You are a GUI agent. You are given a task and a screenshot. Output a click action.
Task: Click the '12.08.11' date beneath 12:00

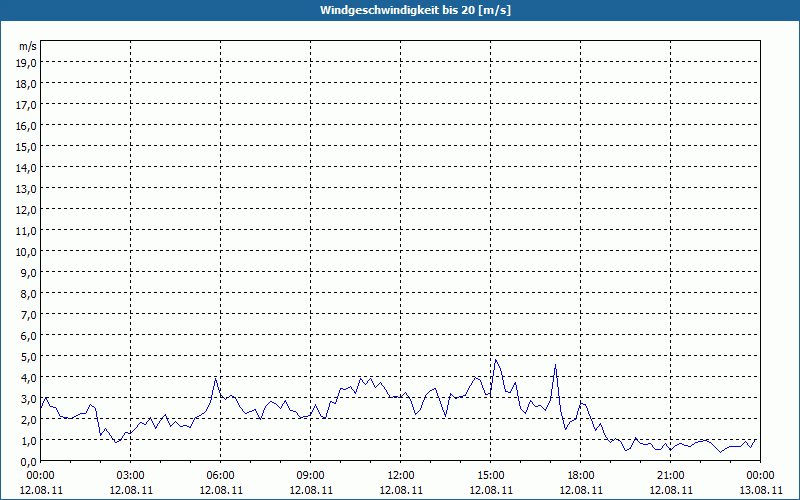(401, 490)
